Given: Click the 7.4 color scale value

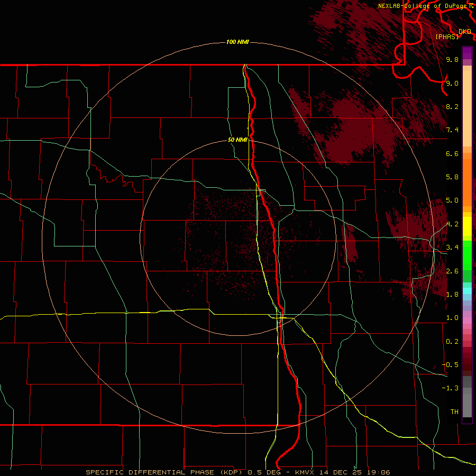Looking at the screenshot, I should [452, 130].
